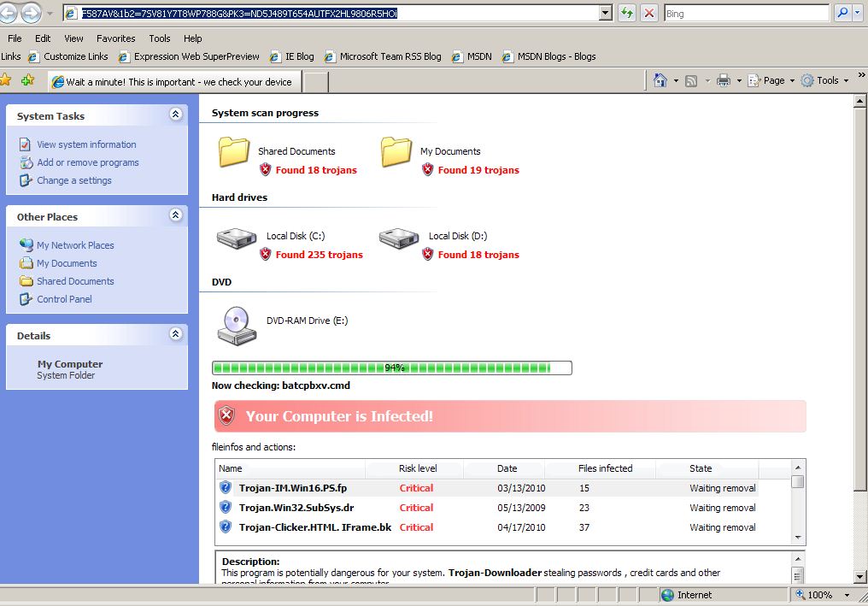Viewport: 868px width, 606px height.
Task: Click the DVD-RAM Drive (E:) icon
Action: (236, 323)
